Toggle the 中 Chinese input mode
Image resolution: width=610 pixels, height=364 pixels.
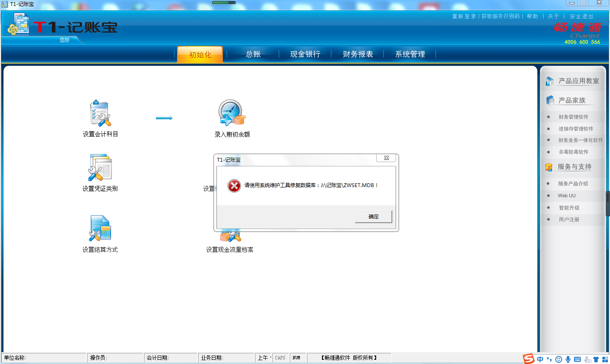click(x=540, y=359)
